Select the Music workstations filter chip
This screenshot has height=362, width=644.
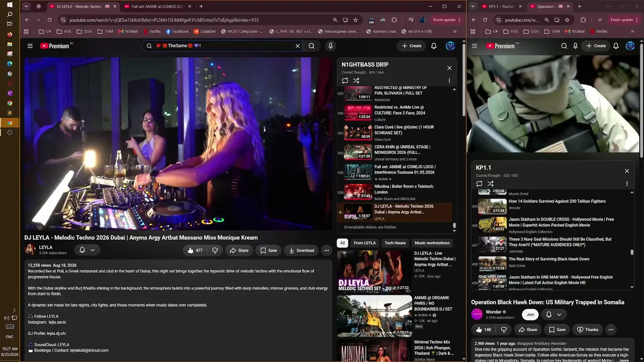[432, 243]
